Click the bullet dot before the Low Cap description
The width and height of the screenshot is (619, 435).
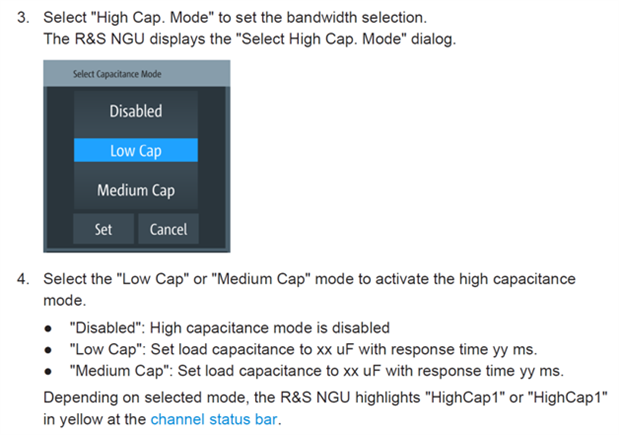[49, 350]
